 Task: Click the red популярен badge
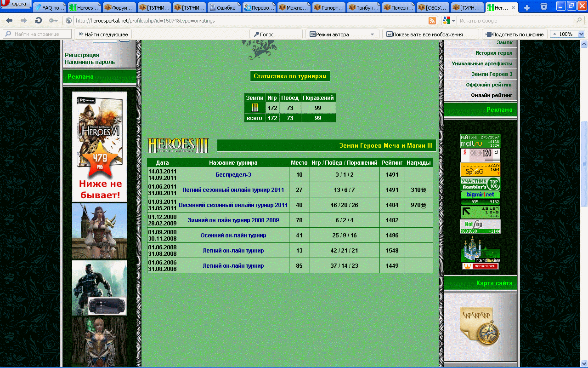(481, 266)
